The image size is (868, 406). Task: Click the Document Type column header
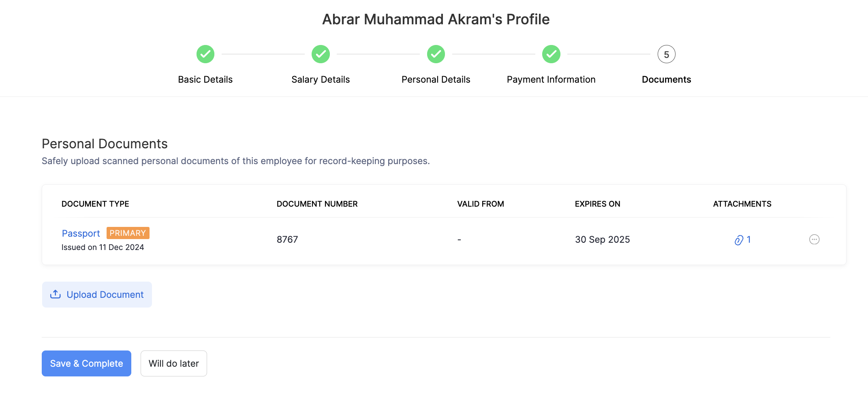95,204
